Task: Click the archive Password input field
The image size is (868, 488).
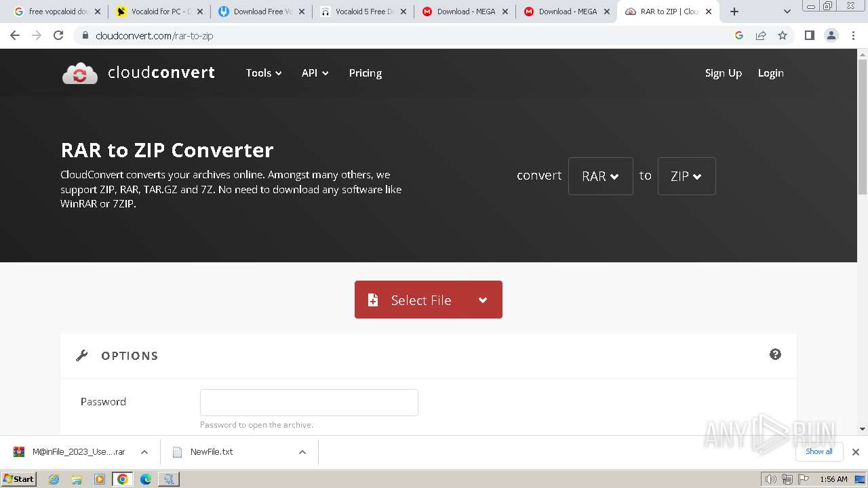Action: [x=309, y=403]
